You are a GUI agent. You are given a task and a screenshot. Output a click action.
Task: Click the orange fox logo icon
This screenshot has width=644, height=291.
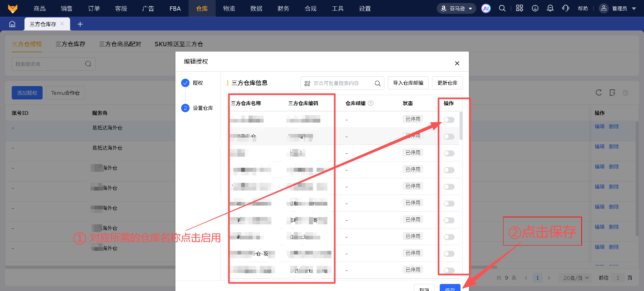coord(12,8)
